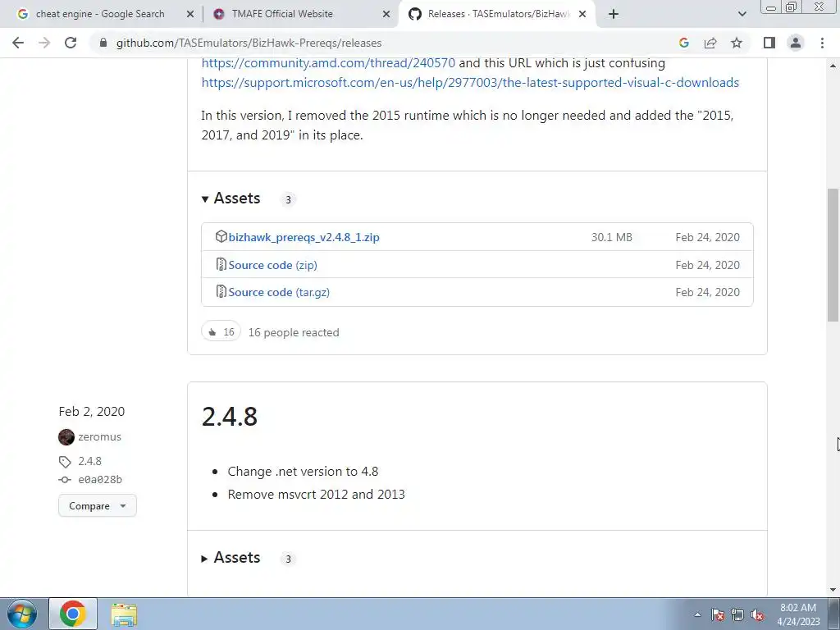Screen dimensions: 840x630
Task: Show hidden system tray icons
Action: (697, 614)
